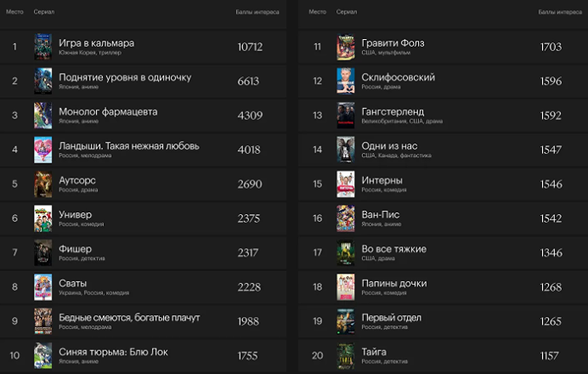The image size is (588, 374).
Task: Click the Тайга poster thumbnail
Action: [x=345, y=355]
